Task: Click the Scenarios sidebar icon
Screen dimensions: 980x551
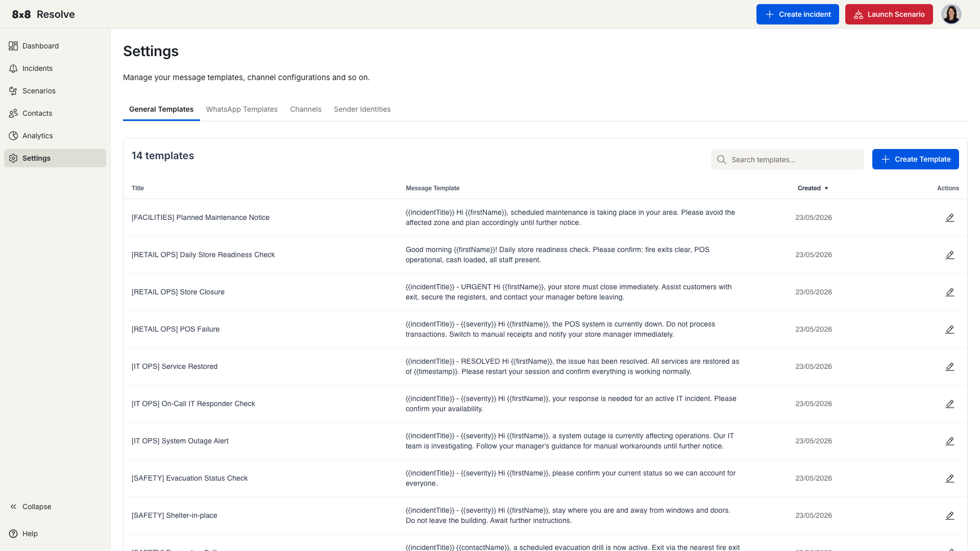Action: coord(13,91)
